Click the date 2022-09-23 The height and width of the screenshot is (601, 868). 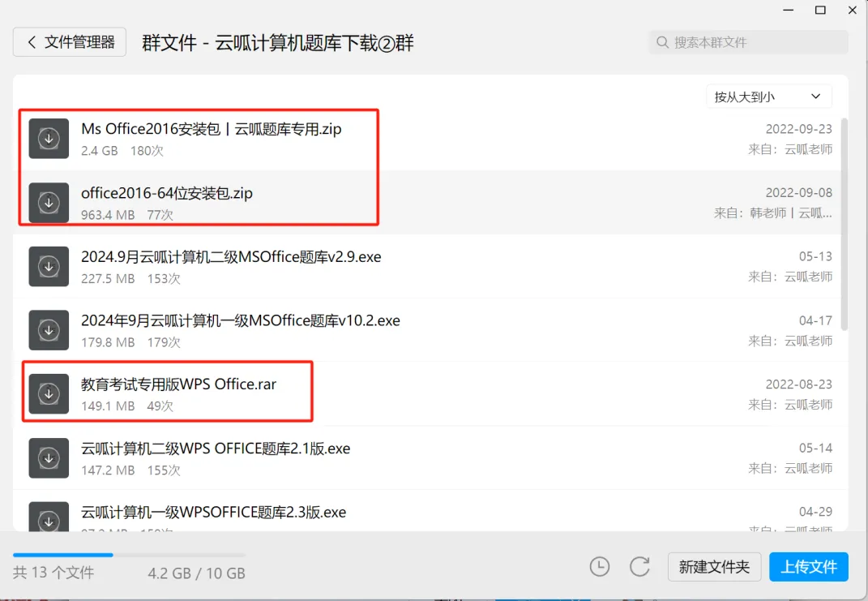[799, 129]
